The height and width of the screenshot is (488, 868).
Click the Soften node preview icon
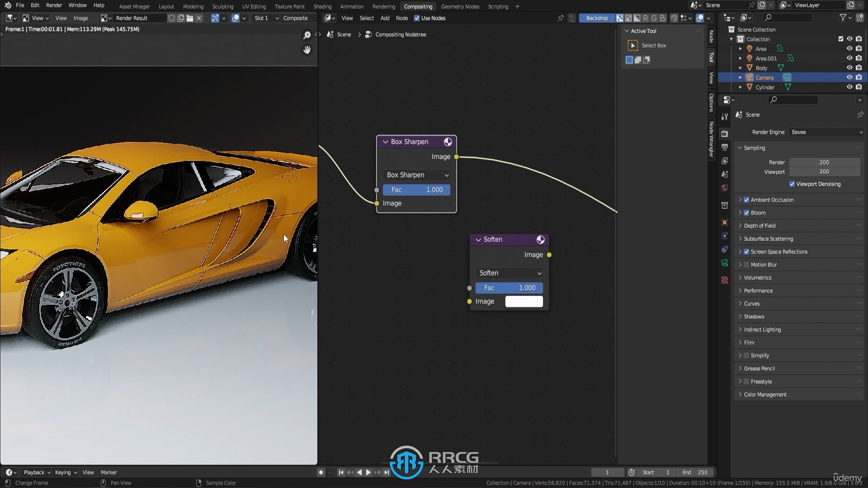click(540, 239)
